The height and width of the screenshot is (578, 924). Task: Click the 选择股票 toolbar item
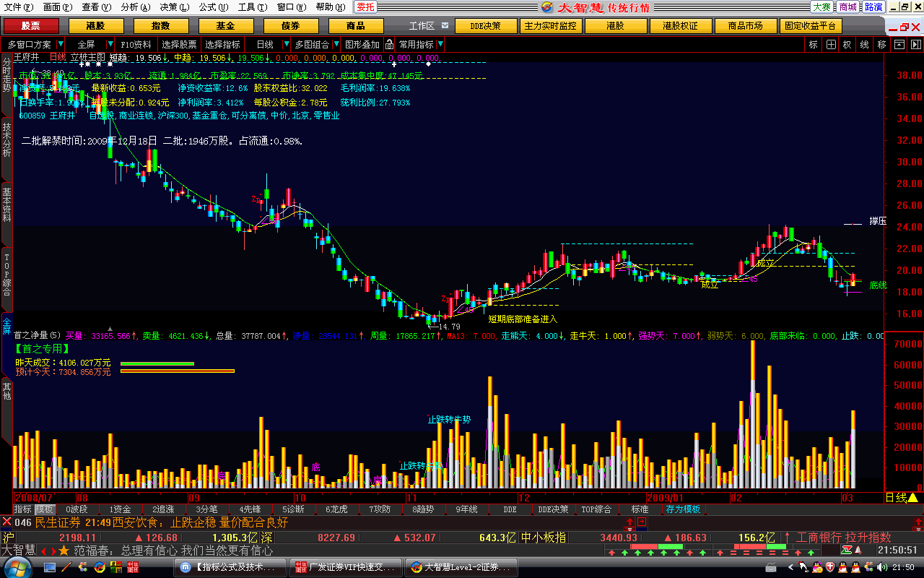pyautogui.click(x=179, y=44)
